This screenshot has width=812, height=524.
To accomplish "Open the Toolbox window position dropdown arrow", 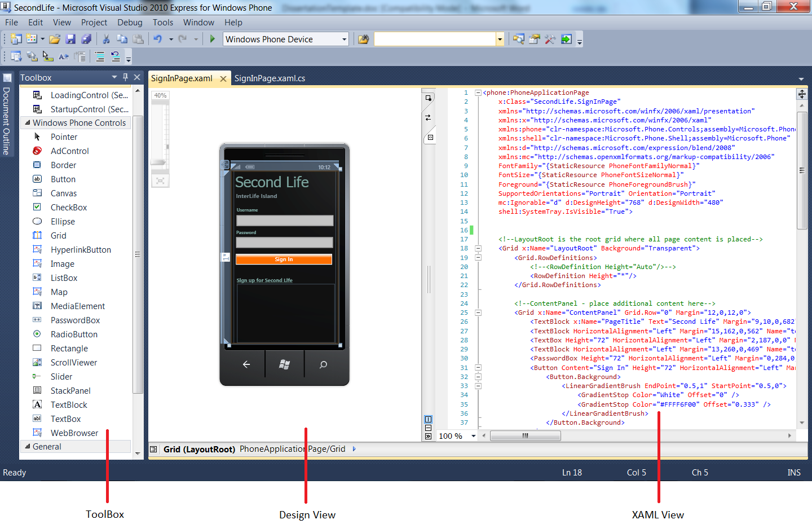I will point(114,77).
